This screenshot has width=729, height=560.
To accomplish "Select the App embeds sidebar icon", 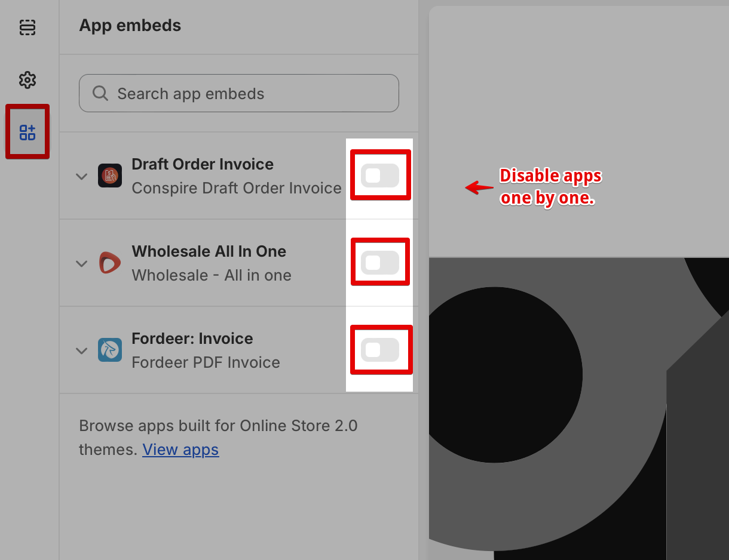I will [x=27, y=132].
